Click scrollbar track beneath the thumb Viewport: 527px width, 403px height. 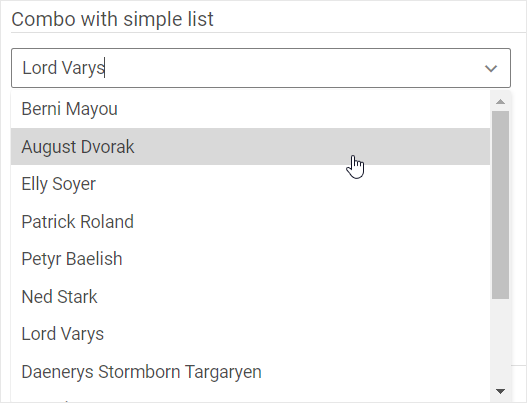[500, 341]
